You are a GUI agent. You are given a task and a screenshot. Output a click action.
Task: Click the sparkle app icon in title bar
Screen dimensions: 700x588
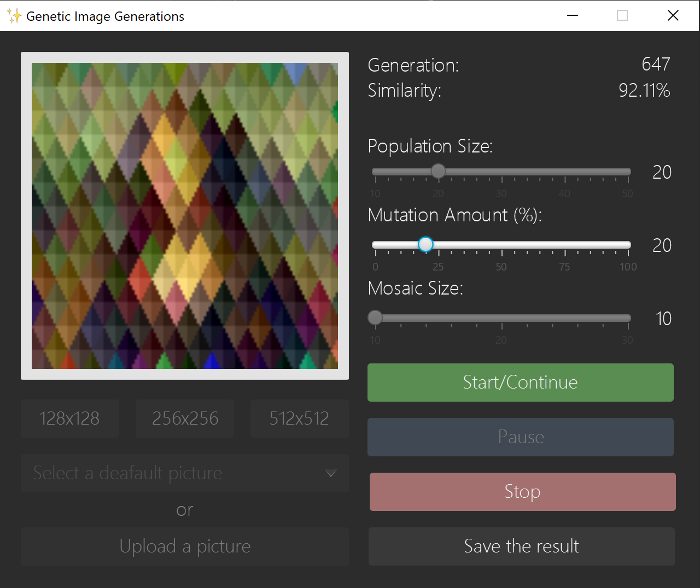point(14,16)
